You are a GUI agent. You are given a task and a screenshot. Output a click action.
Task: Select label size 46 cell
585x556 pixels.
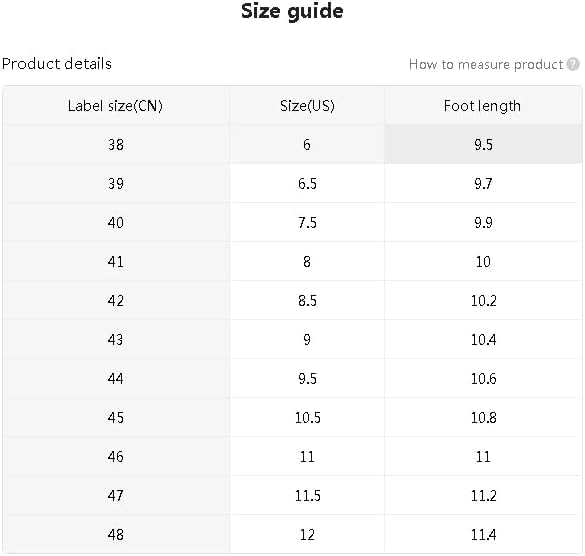pyautogui.click(x=116, y=457)
